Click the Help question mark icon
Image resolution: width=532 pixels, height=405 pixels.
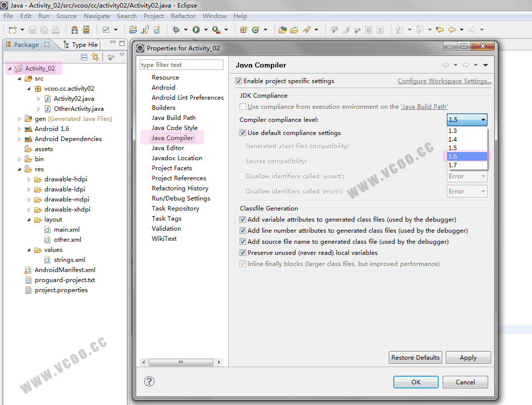[149, 381]
